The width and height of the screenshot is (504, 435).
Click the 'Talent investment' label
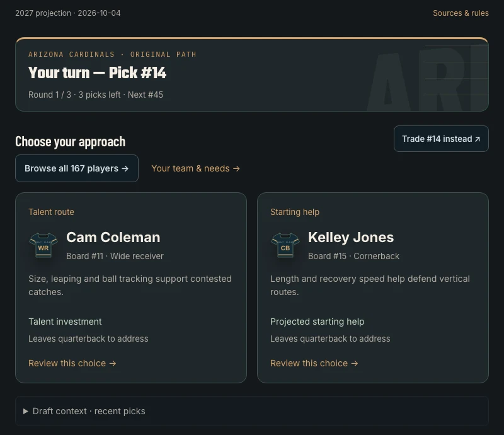coord(65,322)
